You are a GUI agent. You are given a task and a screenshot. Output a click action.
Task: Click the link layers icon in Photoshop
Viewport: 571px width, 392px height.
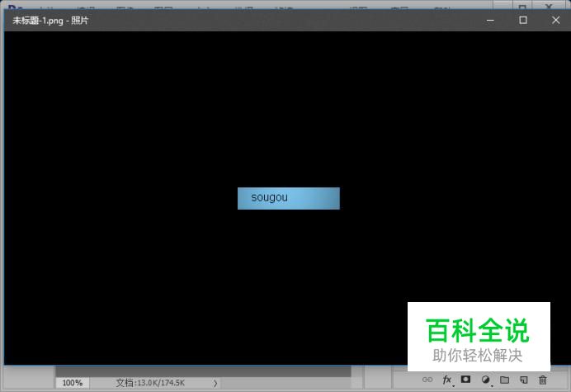click(427, 380)
